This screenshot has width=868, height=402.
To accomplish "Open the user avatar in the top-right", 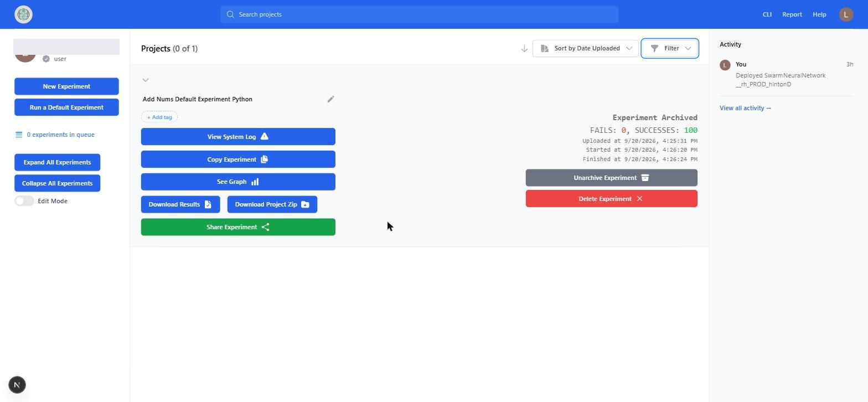I will point(846,14).
